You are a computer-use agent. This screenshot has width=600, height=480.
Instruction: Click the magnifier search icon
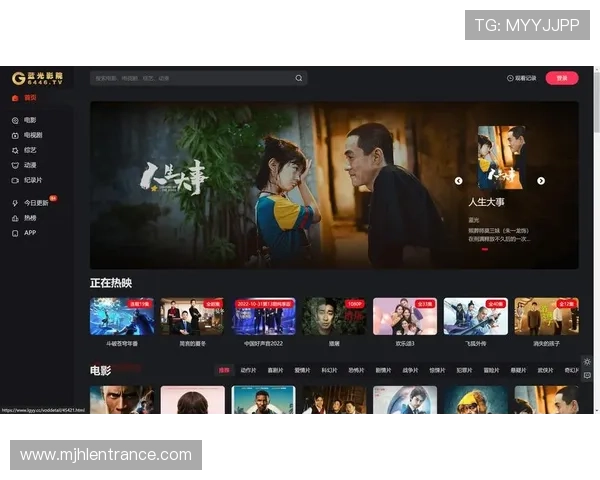(299, 78)
